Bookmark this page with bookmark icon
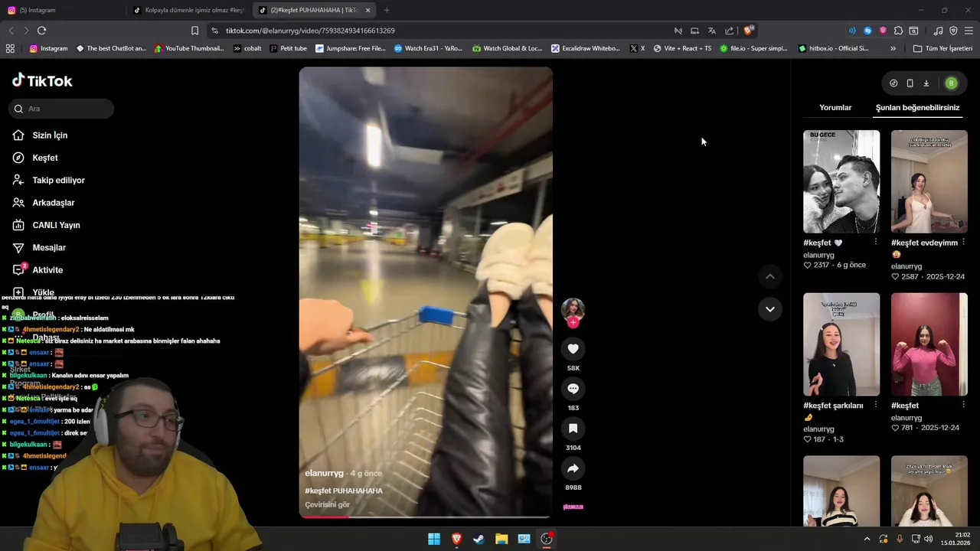The width and height of the screenshot is (980, 551). (x=194, y=31)
